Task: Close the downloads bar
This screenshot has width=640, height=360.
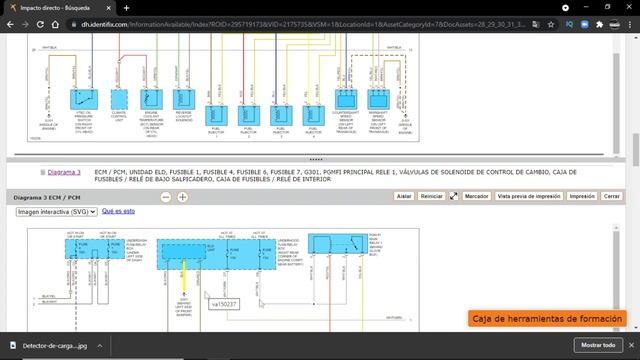Action: tap(631, 345)
